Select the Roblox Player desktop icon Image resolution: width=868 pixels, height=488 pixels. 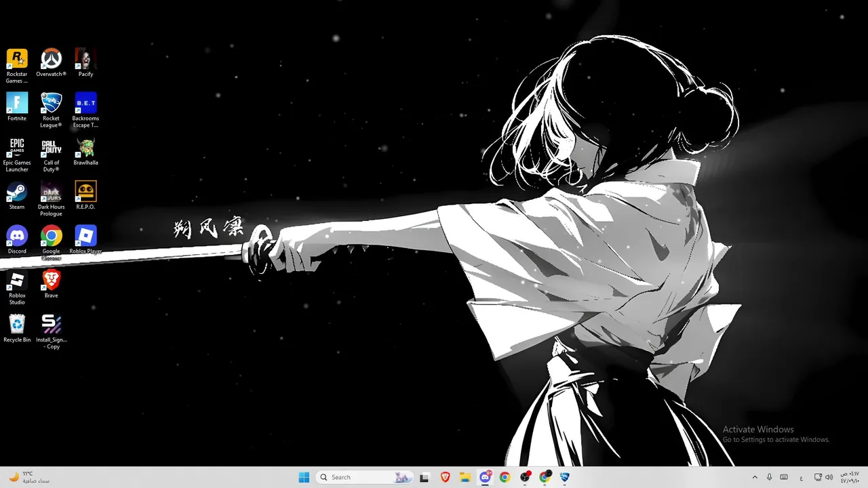[85, 240]
